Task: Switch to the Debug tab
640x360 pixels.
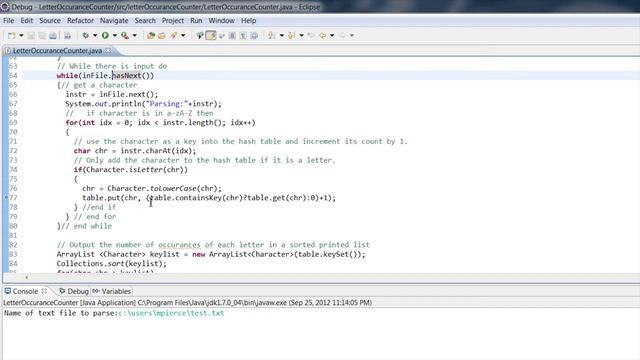Action: 73,291
